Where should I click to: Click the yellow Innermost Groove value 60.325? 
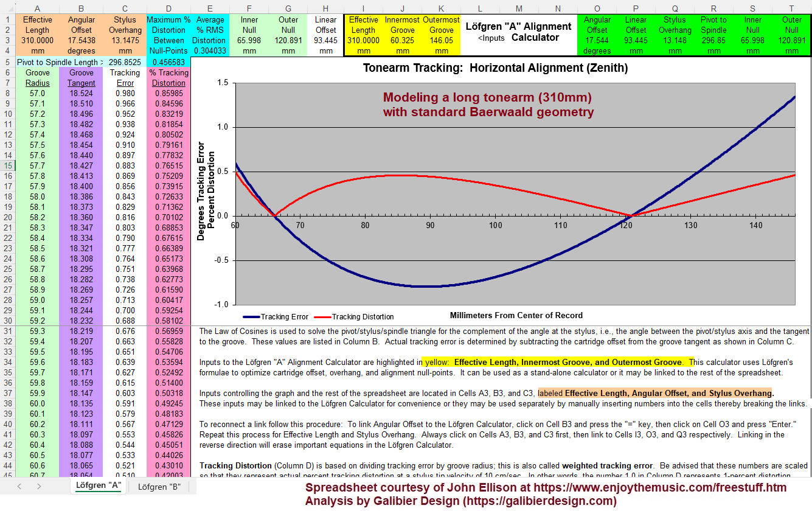pyautogui.click(x=402, y=40)
